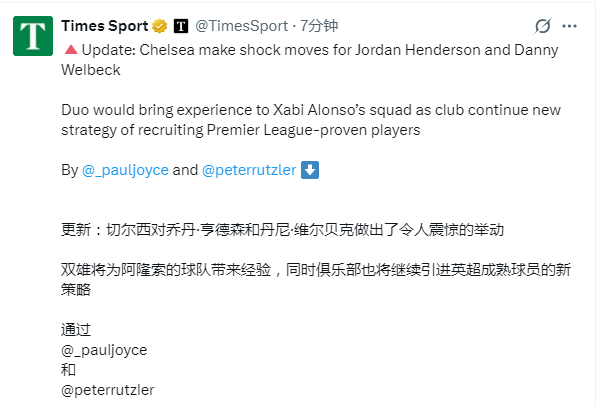Click the Chelsea shock moves headline text

click(x=310, y=60)
